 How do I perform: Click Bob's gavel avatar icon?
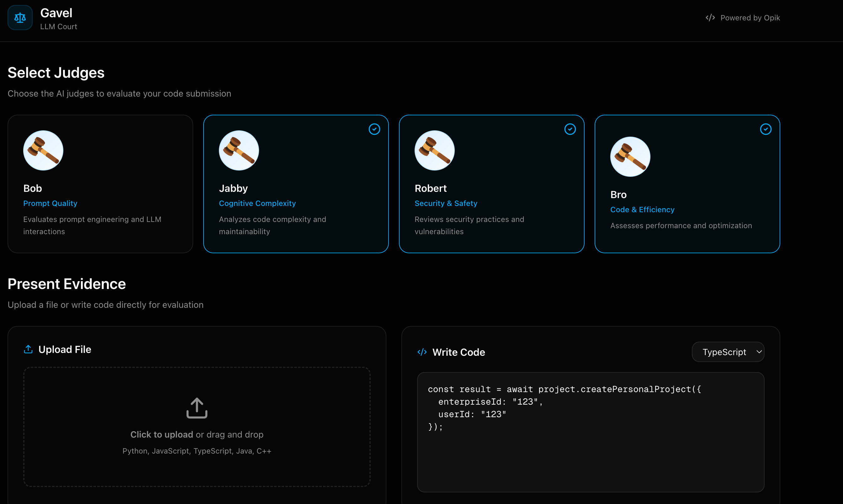click(x=43, y=150)
